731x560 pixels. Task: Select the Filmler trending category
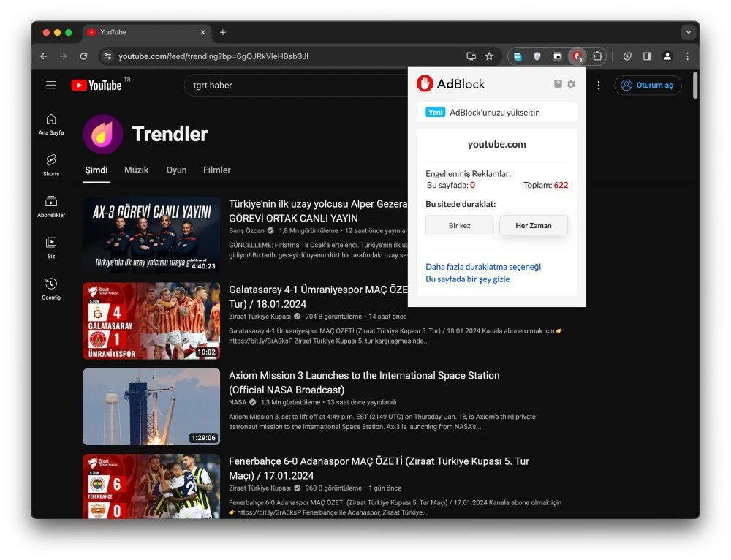tap(216, 170)
